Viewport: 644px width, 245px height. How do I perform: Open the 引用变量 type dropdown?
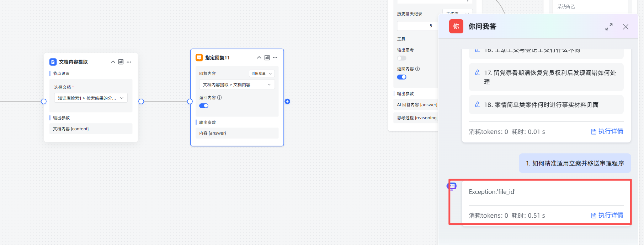(x=261, y=73)
